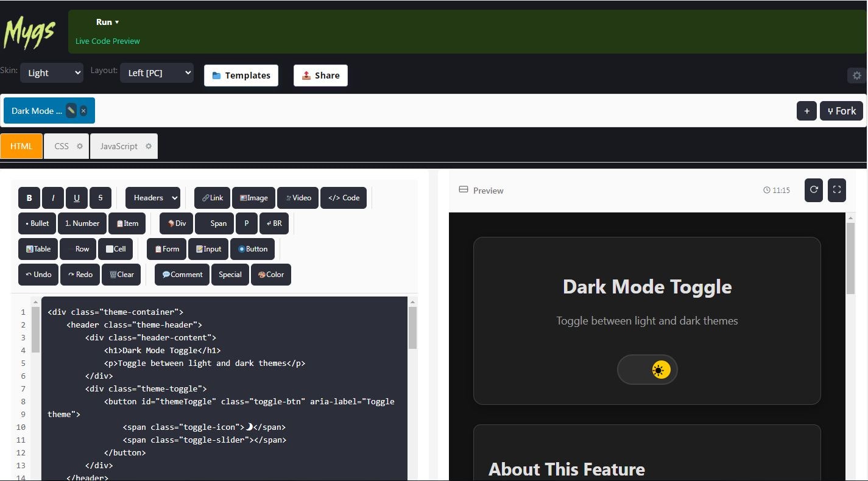This screenshot has width=868, height=481.
Task: Click the h1 Dark Mode Toggle code line
Action: point(162,350)
